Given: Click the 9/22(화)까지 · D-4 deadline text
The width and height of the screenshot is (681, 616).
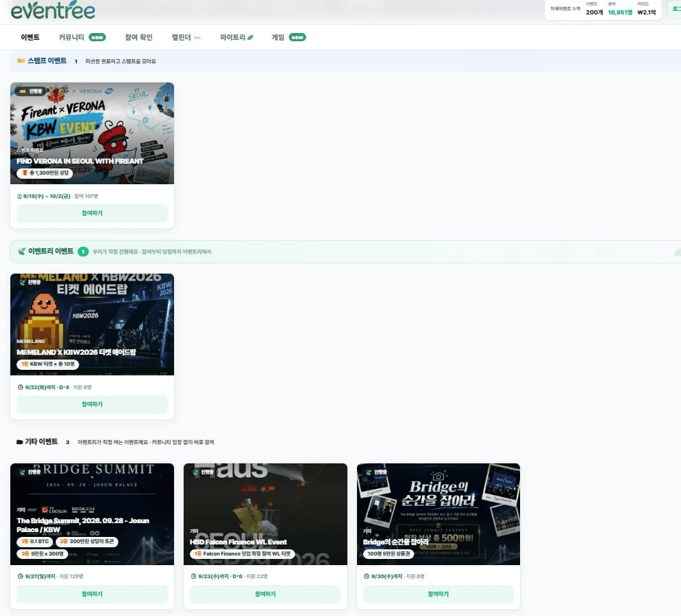Looking at the screenshot, I should (47, 387).
